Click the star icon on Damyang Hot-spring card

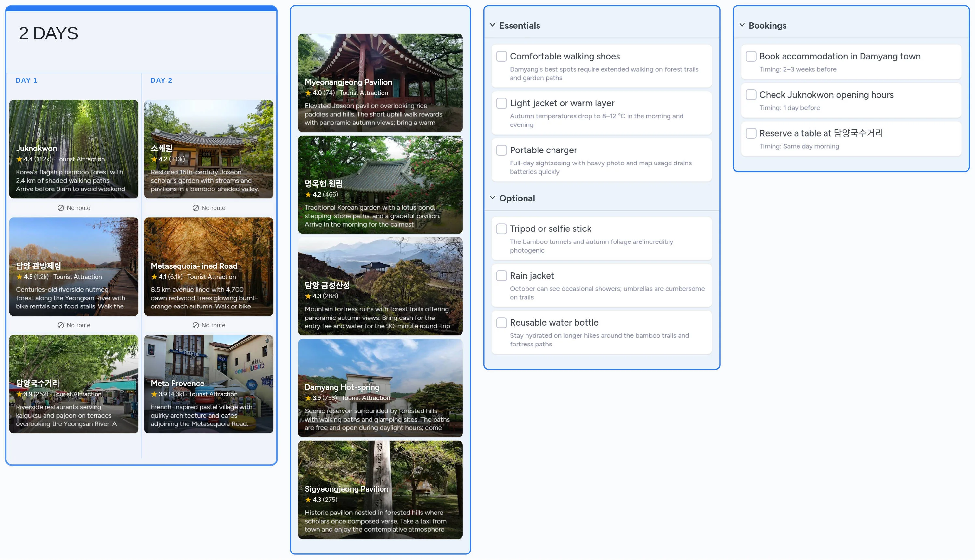click(x=308, y=398)
